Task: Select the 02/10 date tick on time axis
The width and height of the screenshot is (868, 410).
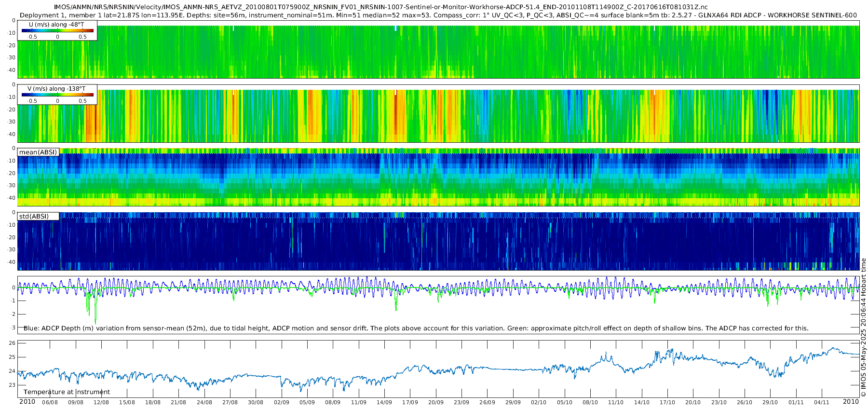Action: [539, 403]
